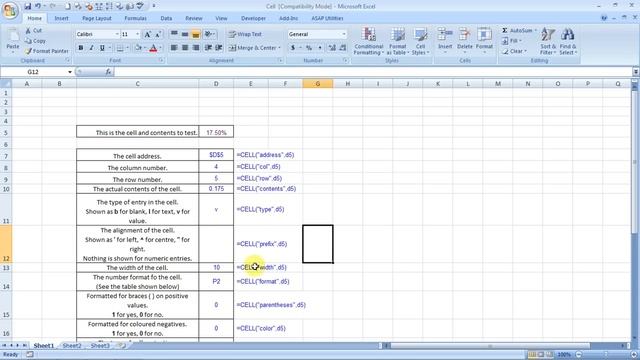The image size is (640, 360).
Task: Select cell D5 showing 17.50%
Action: click(x=216, y=132)
